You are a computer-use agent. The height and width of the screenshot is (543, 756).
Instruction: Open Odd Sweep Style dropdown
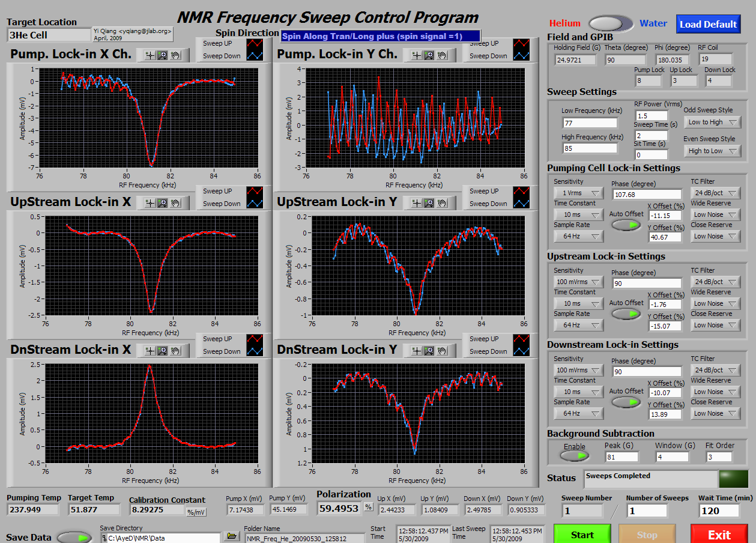(x=712, y=122)
